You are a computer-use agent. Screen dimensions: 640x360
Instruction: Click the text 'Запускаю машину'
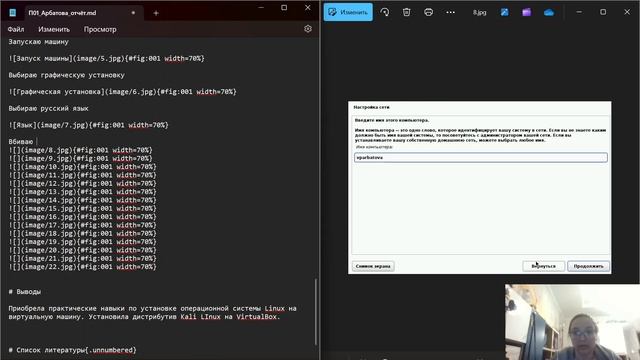38,42
